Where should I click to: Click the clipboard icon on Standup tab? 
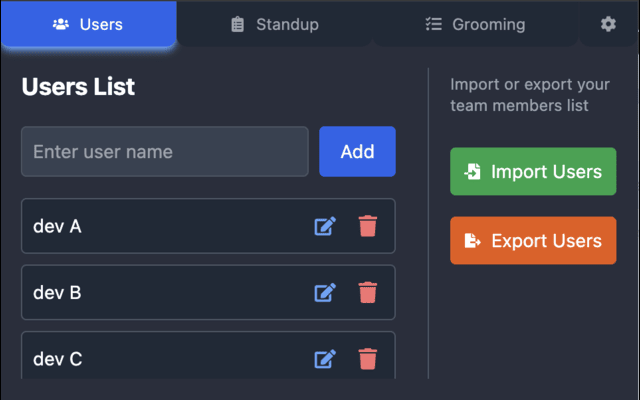(237, 24)
